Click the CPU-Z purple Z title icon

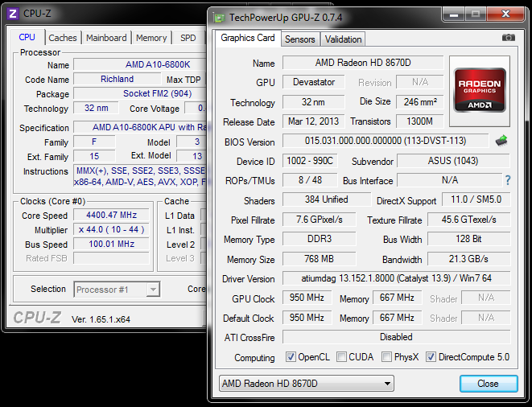pyautogui.click(x=13, y=14)
